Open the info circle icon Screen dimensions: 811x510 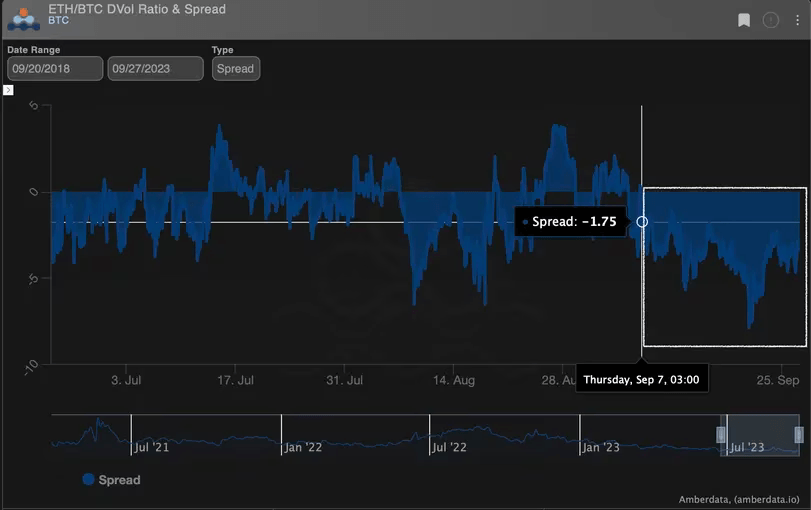771,20
